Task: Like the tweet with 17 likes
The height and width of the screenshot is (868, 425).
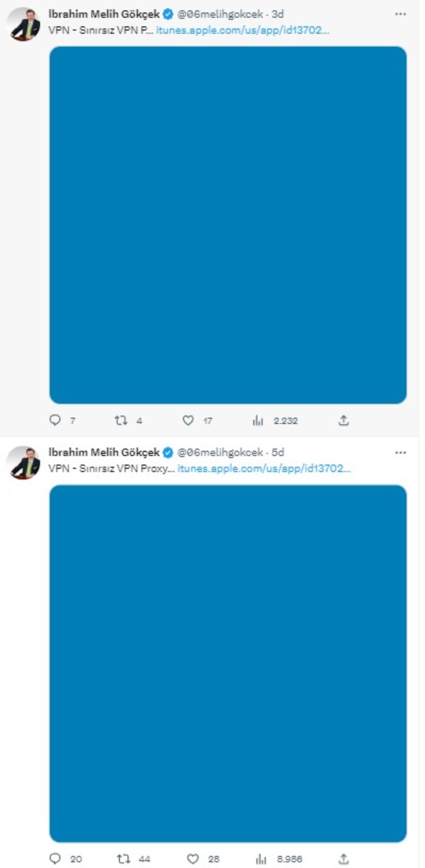Action: pos(188,421)
